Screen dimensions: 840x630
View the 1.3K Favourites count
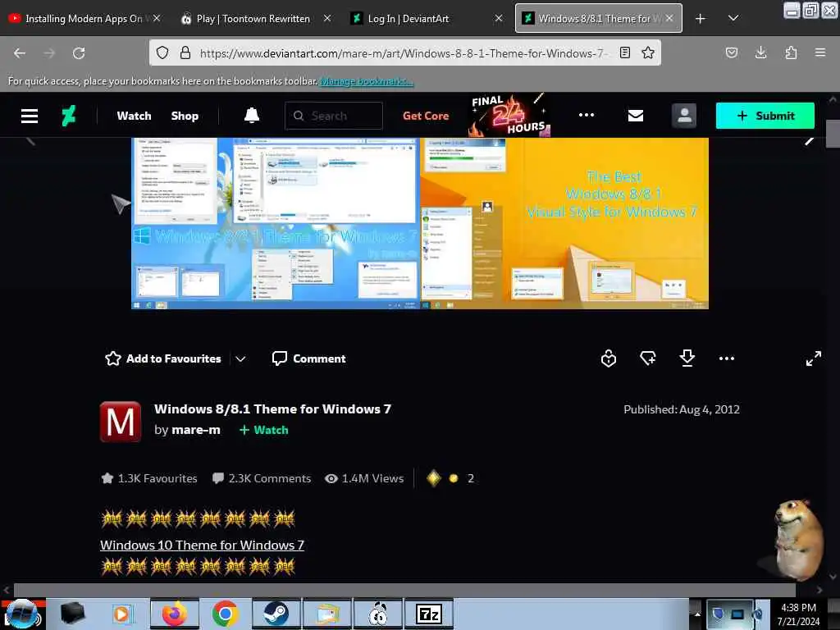click(x=149, y=478)
